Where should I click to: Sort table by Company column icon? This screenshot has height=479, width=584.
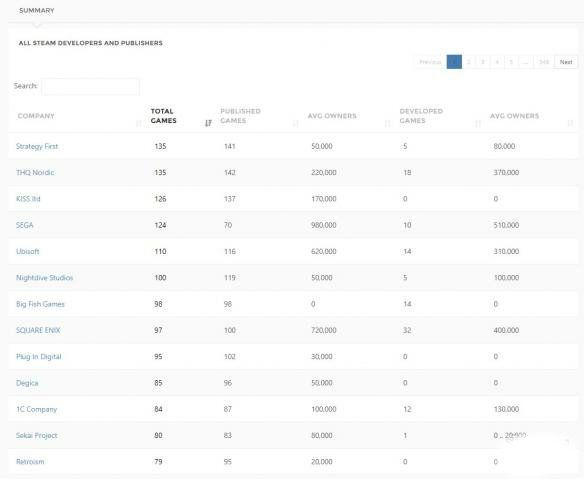139,123
